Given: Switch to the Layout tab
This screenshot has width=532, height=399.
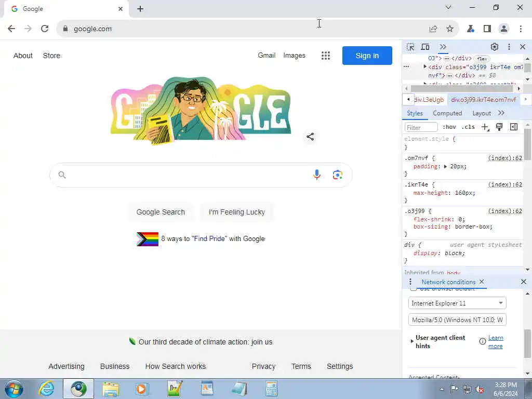Looking at the screenshot, I should (x=482, y=113).
